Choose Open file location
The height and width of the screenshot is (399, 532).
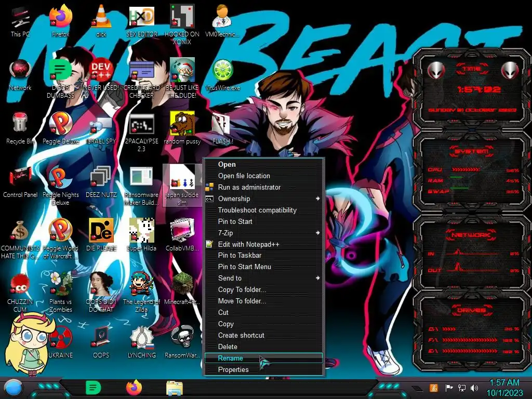(263, 176)
